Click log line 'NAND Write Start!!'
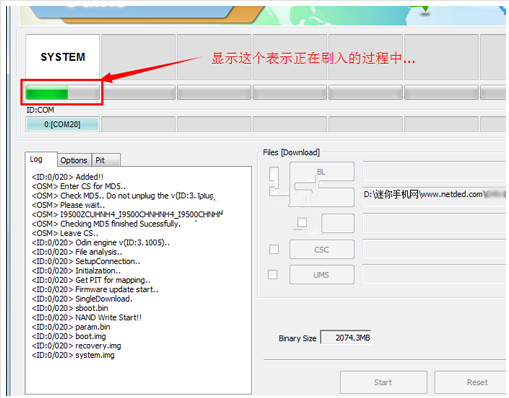 tap(87, 317)
